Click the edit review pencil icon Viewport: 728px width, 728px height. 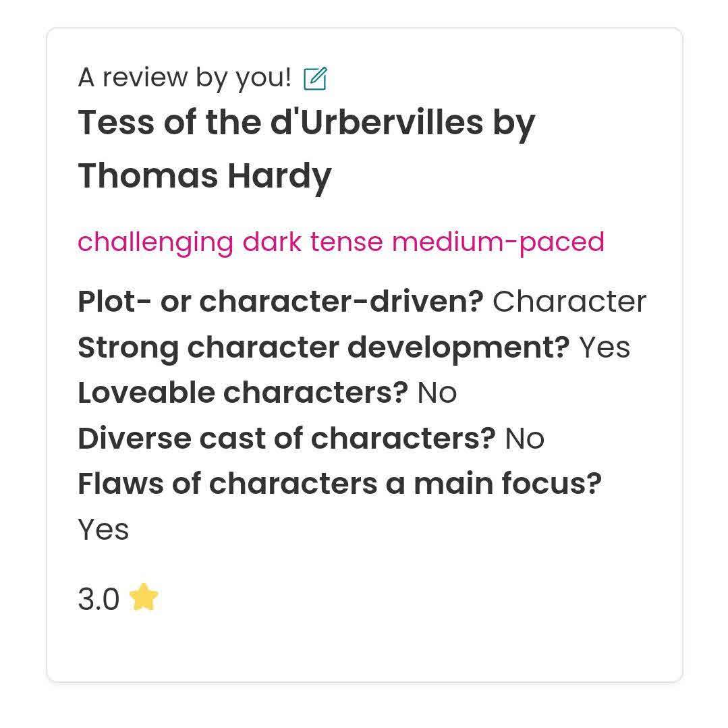315,79
